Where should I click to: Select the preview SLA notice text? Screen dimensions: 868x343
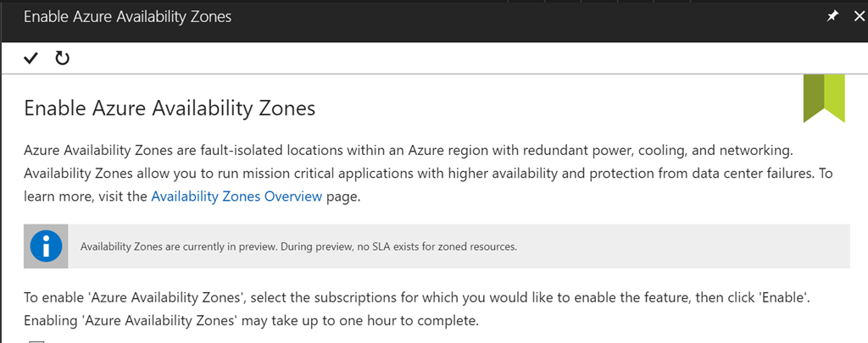[x=298, y=247]
